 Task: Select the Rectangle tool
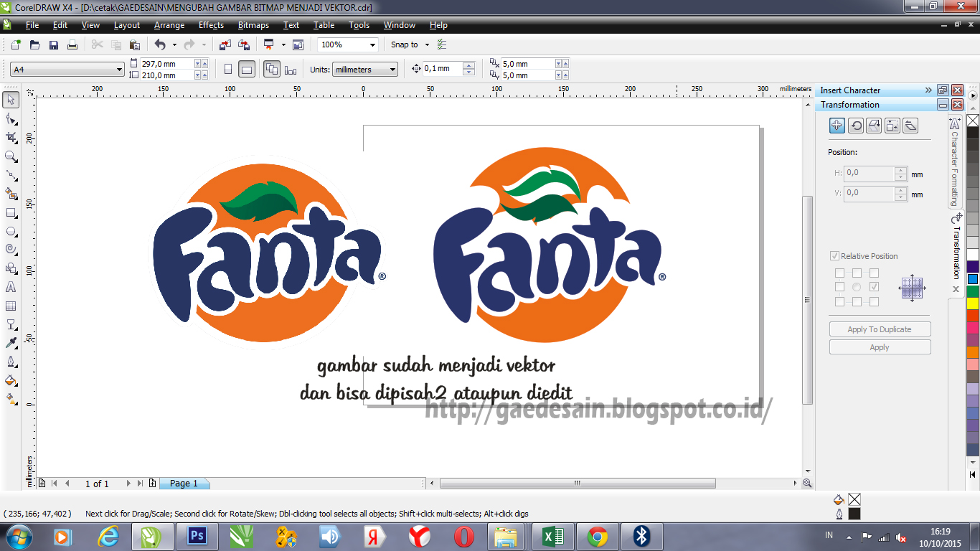[x=11, y=212]
